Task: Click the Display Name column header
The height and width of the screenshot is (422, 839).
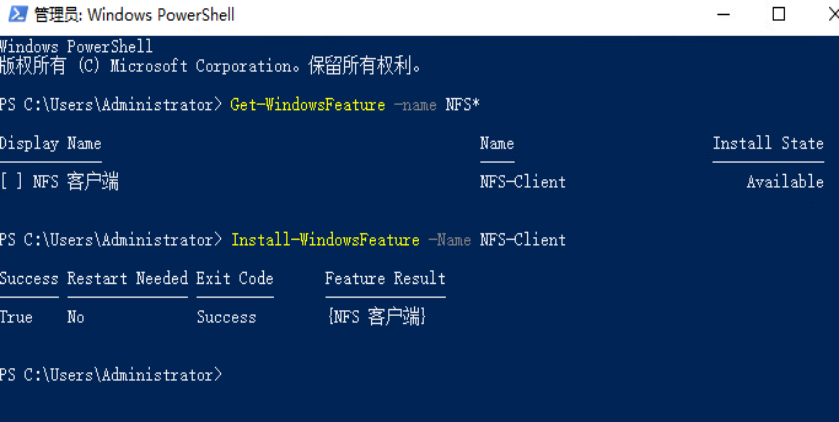Action: tap(50, 143)
